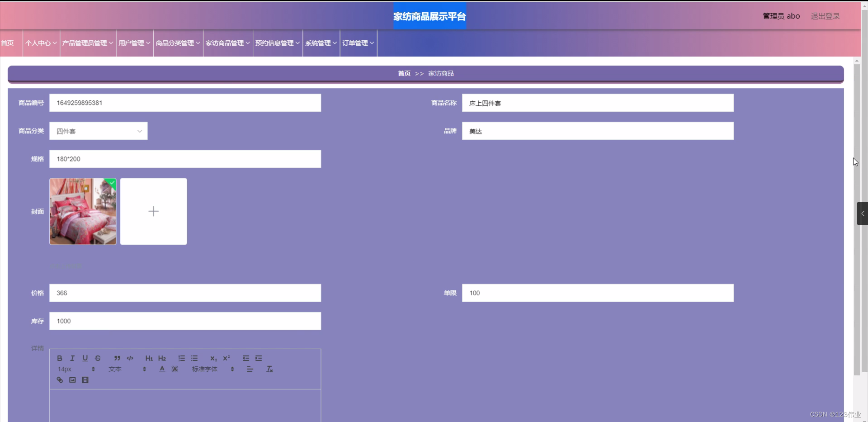Apply H1 heading in the editor

pyautogui.click(x=149, y=358)
